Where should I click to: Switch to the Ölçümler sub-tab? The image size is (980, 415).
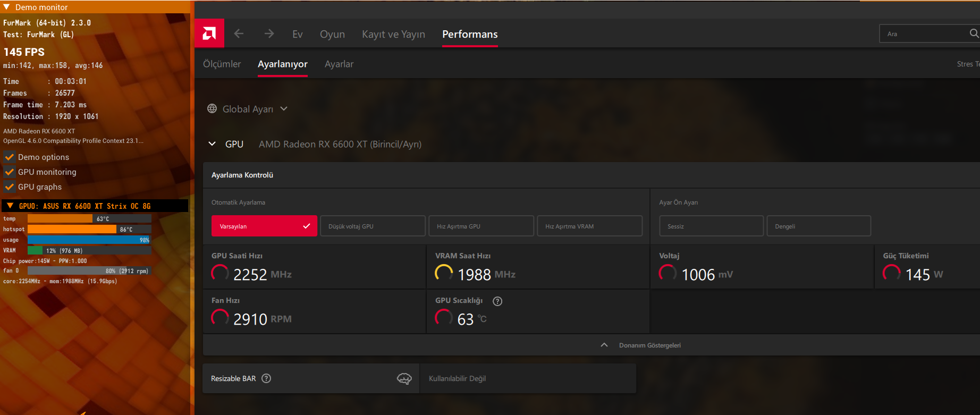point(222,64)
